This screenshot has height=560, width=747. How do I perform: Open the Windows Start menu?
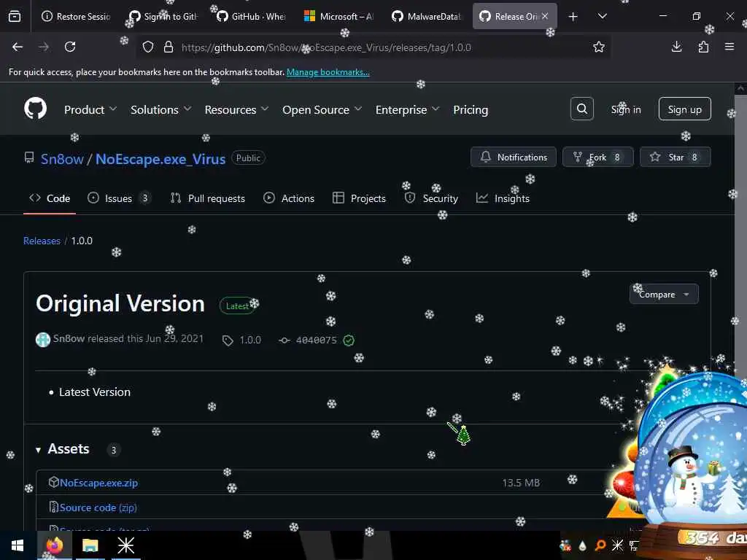(x=18, y=545)
